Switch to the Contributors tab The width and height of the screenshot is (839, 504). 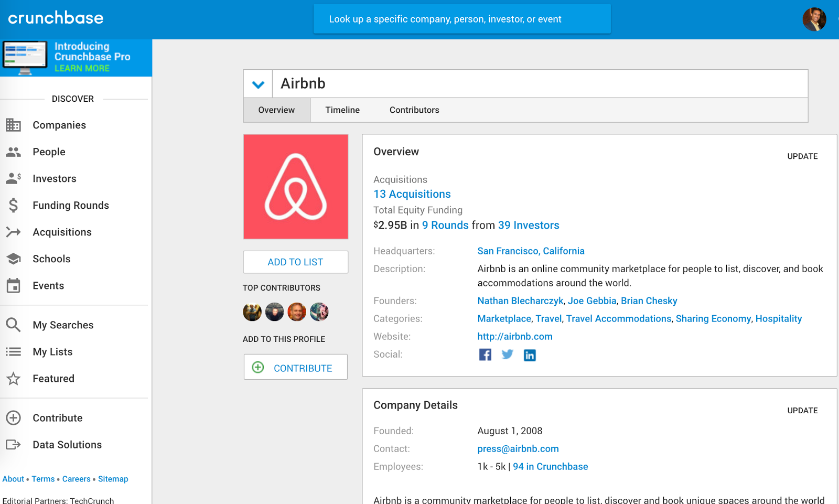pyautogui.click(x=414, y=110)
